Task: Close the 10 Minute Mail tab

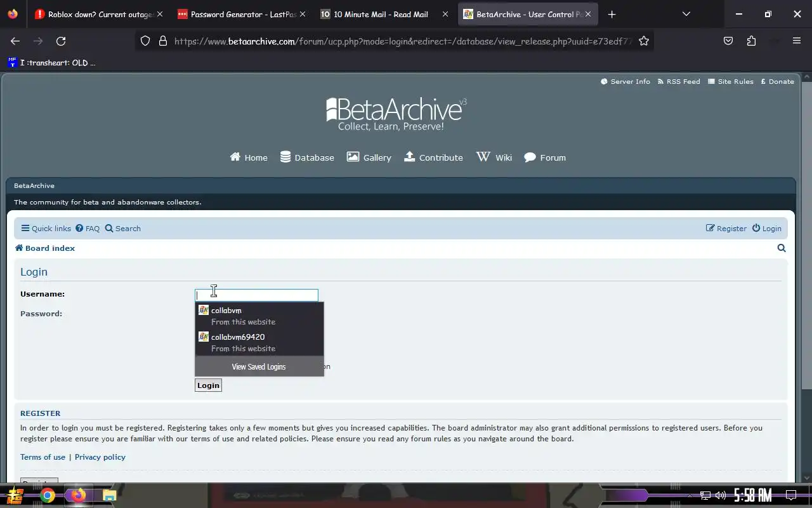Action: pos(445,14)
